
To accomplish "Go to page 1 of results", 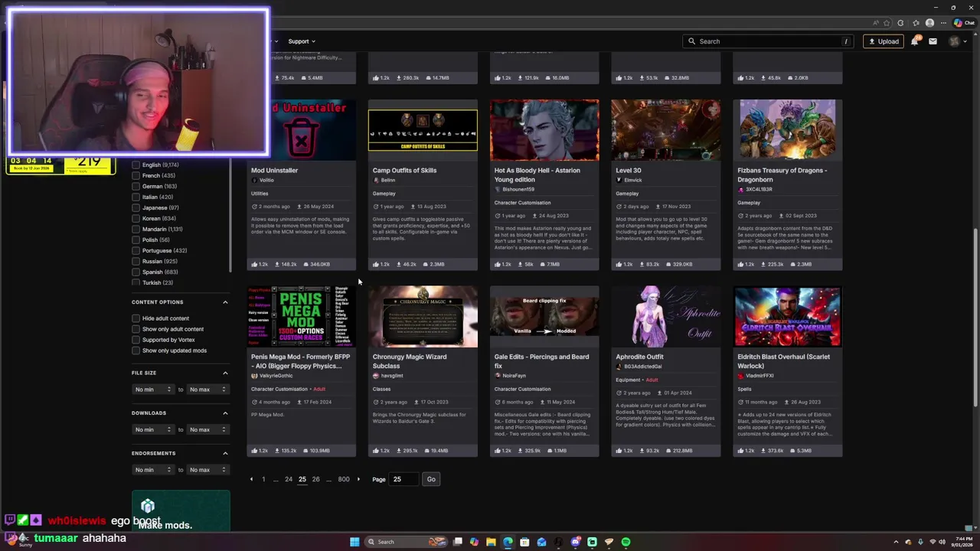I will coord(263,479).
